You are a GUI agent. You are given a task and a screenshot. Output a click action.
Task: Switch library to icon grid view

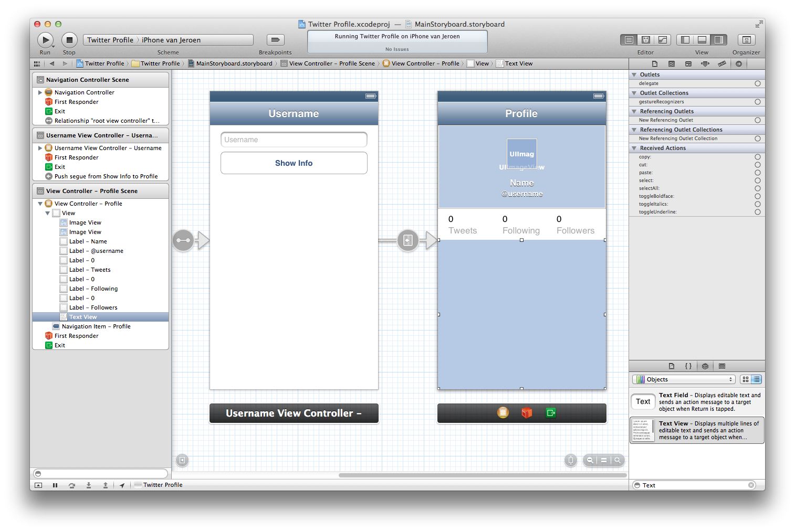pyautogui.click(x=746, y=379)
